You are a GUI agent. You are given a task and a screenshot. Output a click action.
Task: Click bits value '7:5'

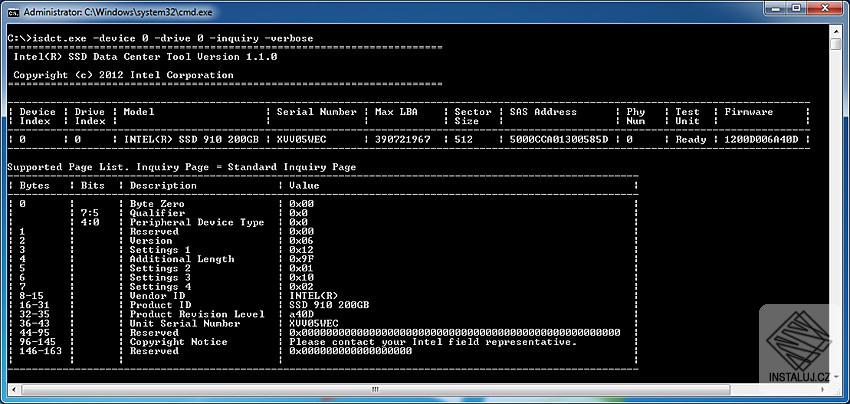click(89, 213)
